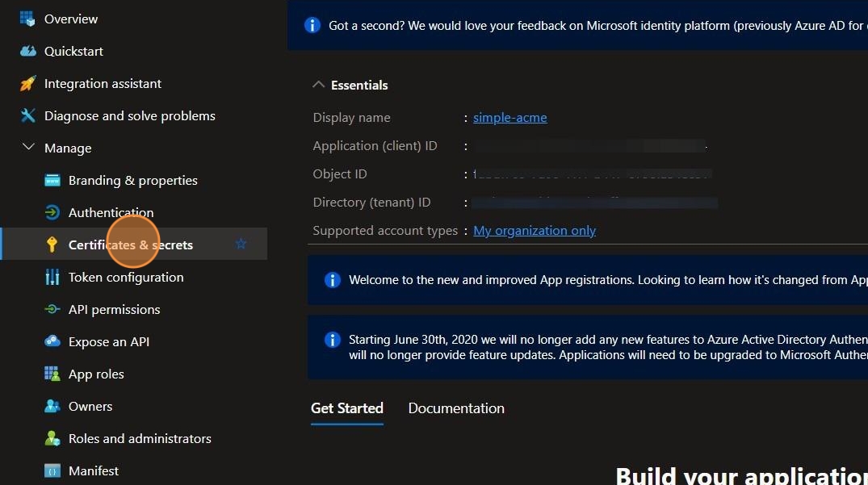
Task: Click the Directory (tenant) ID label
Action: click(x=371, y=203)
